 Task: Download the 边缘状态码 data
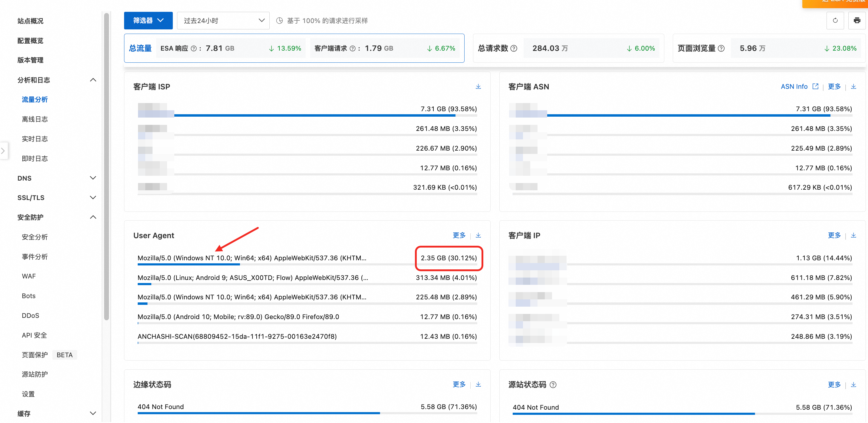click(x=478, y=385)
